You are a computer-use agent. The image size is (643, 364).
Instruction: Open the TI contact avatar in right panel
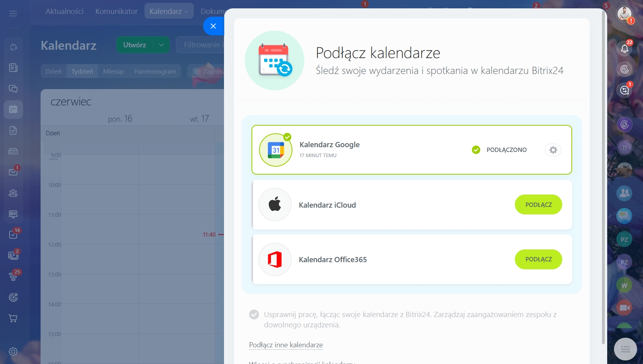[x=624, y=148]
